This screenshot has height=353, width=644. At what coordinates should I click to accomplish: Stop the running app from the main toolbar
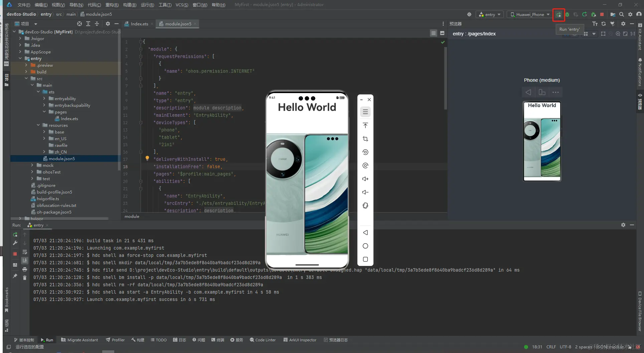[x=602, y=15]
